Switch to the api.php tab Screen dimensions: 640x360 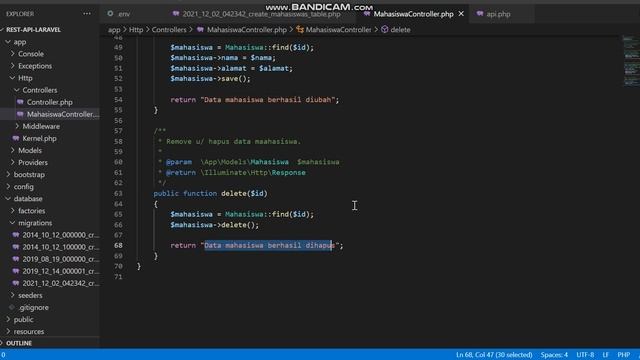tap(498, 14)
